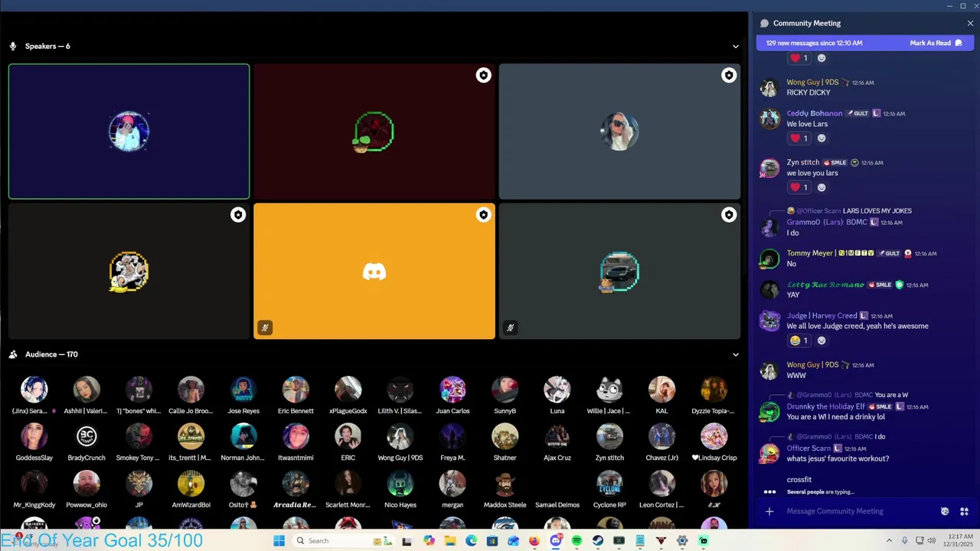Select the highlighted active speaker tile
Image resolution: width=980 pixels, height=551 pixels.
129,132
